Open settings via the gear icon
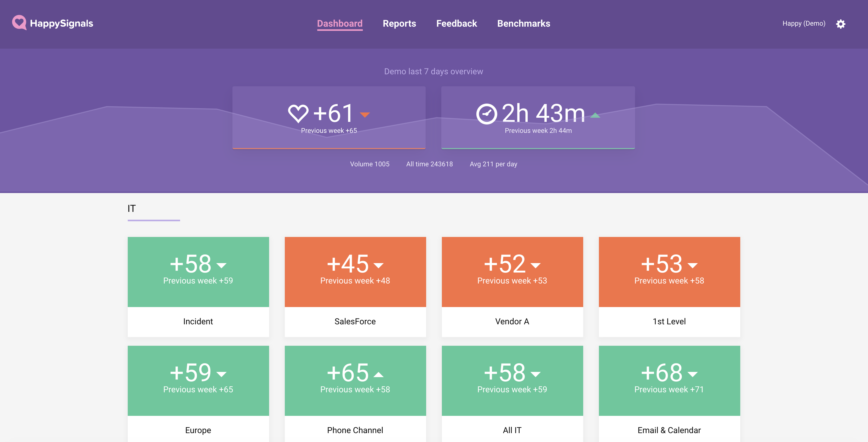 tap(841, 24)
